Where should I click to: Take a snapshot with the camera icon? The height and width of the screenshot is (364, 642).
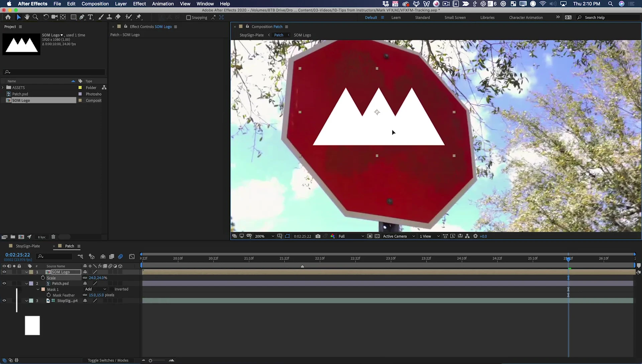[x=318, y=236]
